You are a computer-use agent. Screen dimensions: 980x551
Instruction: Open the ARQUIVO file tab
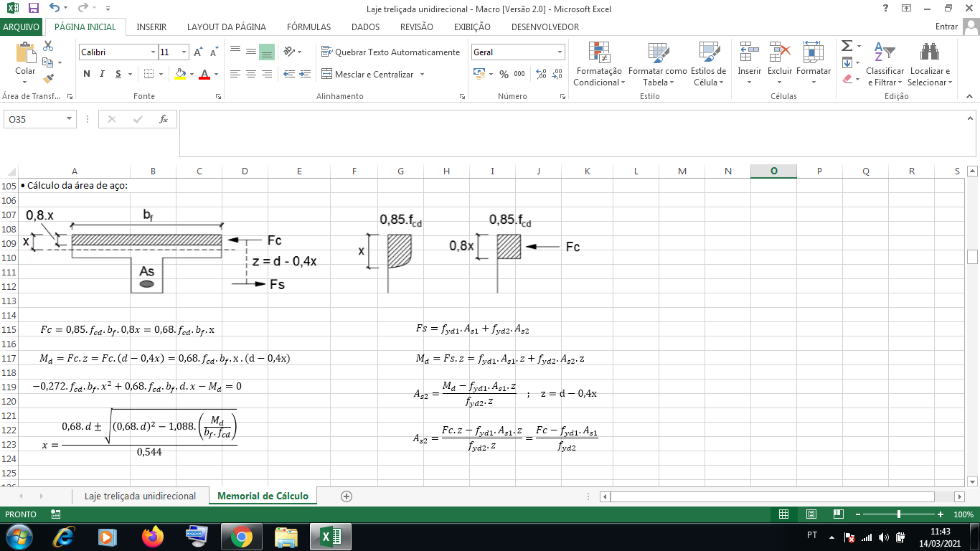[22, 27]
